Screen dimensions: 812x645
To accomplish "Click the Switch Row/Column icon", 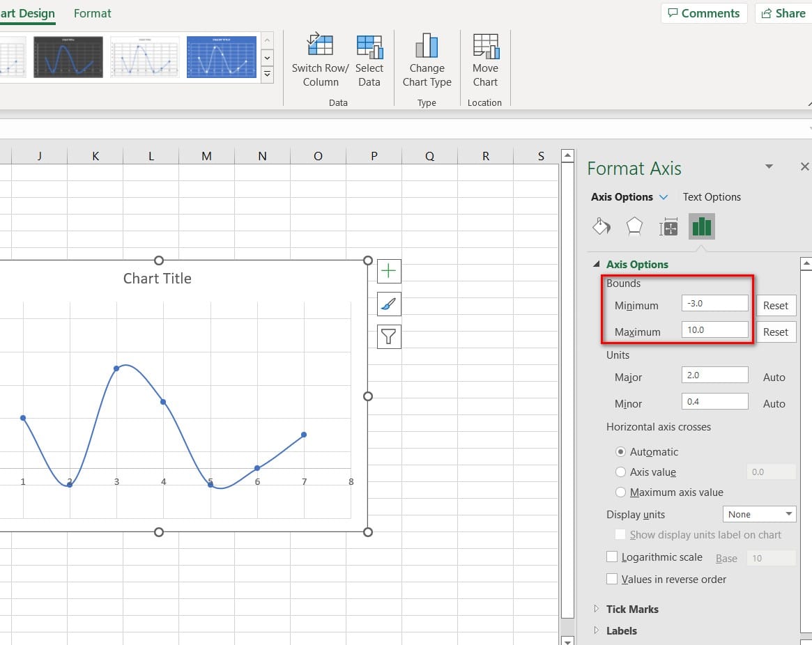I will click(320, 46).
